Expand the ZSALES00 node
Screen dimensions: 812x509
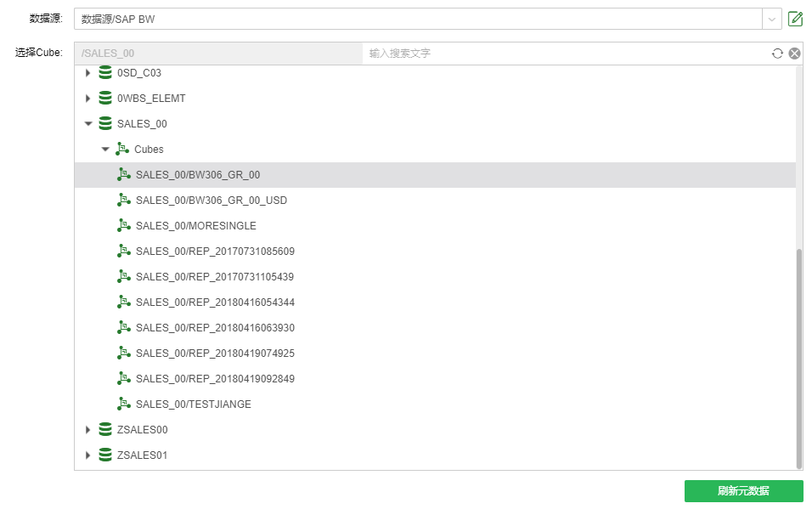87,430
